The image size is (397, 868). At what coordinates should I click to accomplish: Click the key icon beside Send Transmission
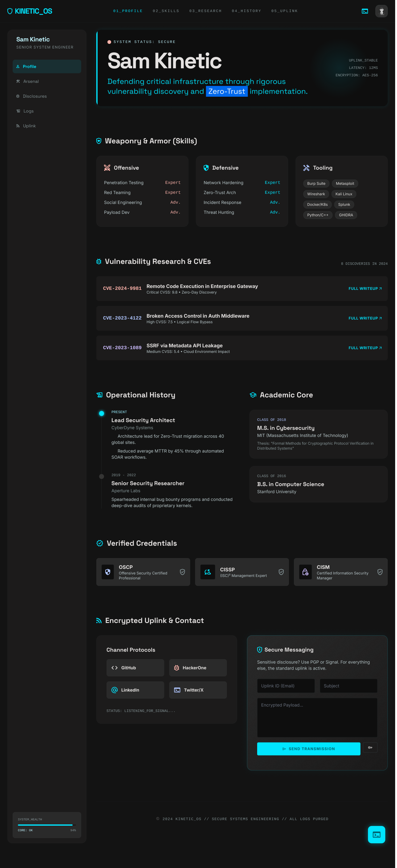coord(370,747)
